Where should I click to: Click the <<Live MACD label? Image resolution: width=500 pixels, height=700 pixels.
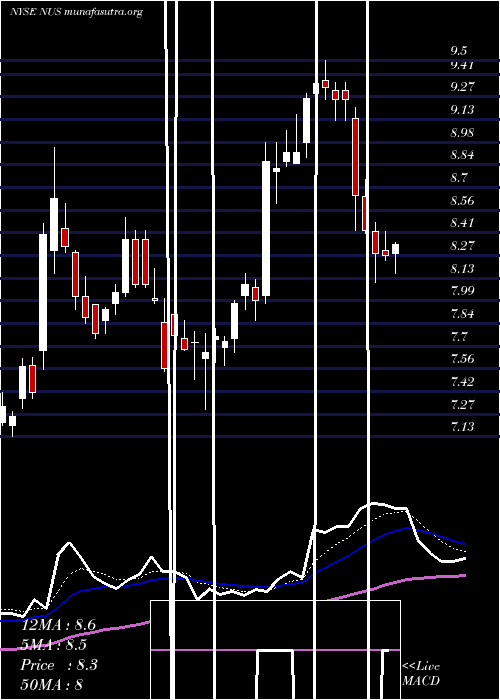(421, 673)
